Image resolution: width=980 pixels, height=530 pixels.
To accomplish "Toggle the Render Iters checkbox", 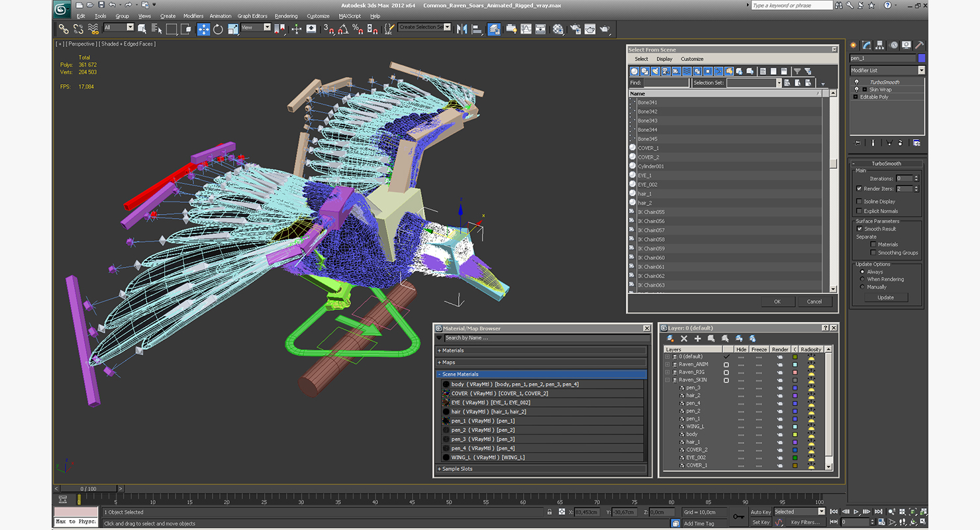I will (x=859, y=189).
